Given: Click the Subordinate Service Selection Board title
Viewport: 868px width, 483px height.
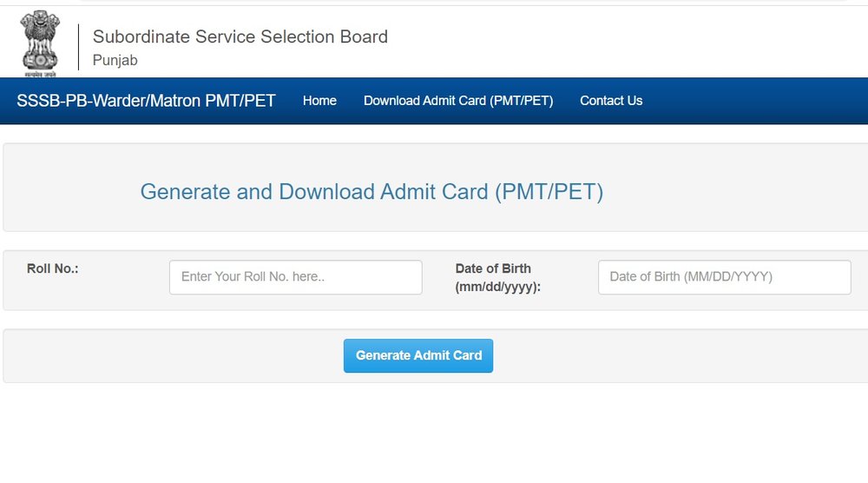Looking at the screenshot, I should pyautogui.click(x=240, y=36).
